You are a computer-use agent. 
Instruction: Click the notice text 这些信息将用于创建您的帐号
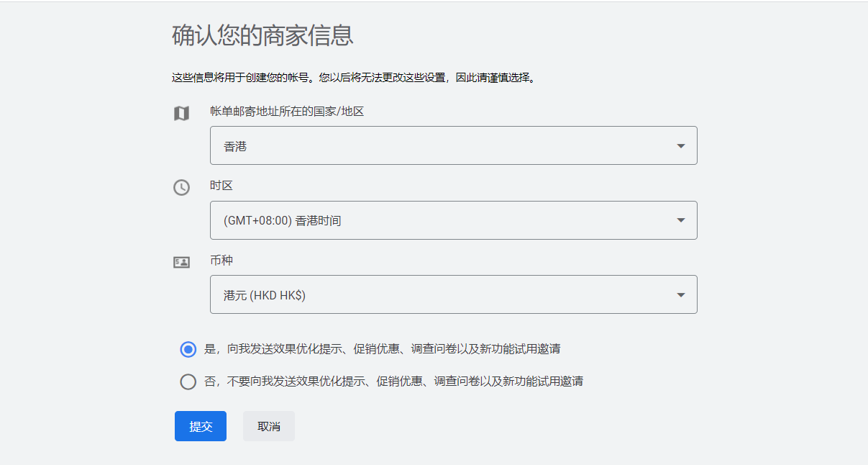coord(244,77)
